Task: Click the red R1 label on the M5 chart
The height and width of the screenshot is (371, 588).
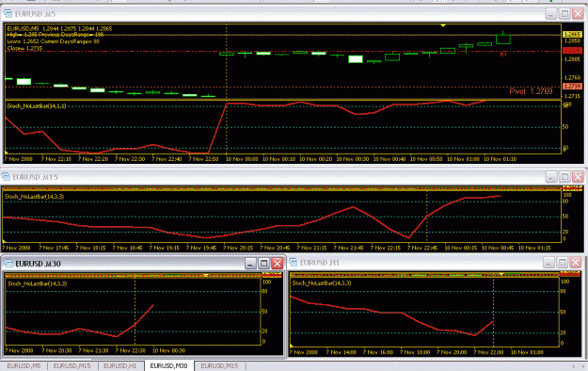Action: [503, 55]
